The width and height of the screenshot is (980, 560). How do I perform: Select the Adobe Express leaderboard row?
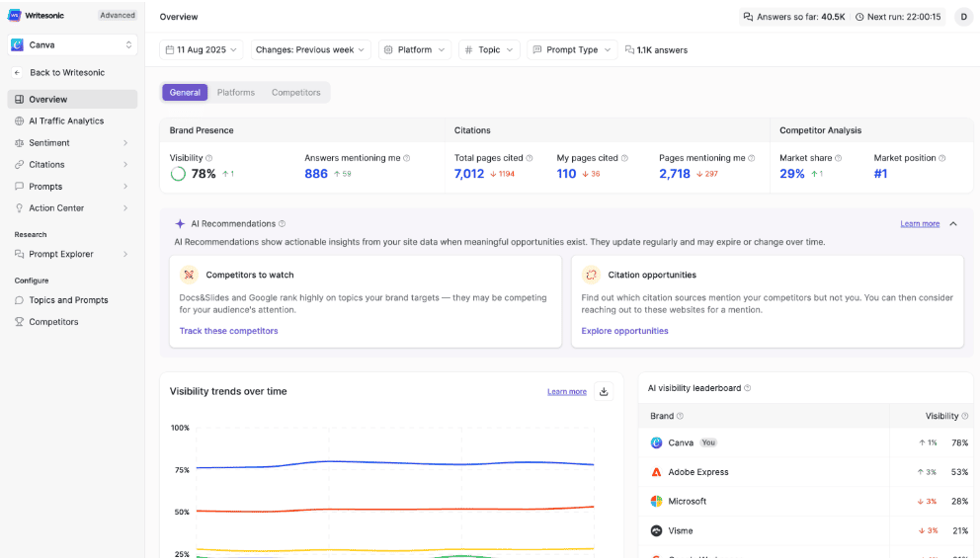coord(806,472)
